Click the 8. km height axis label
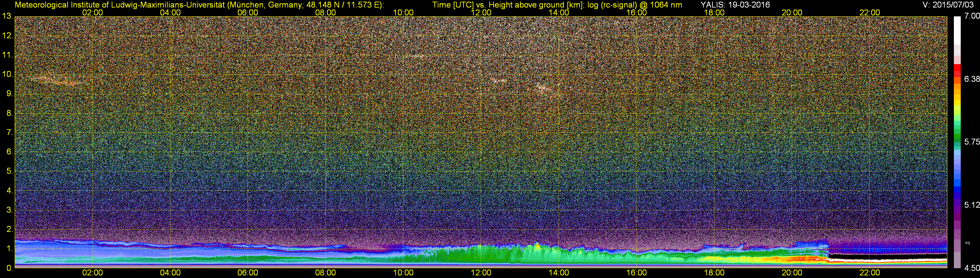 click(x=9, y=113)
